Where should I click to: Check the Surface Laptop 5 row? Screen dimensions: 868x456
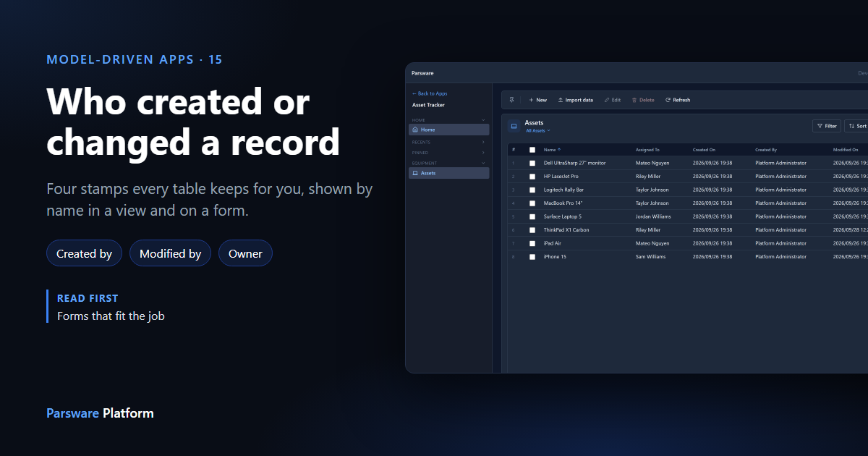(x=532, y=216)
